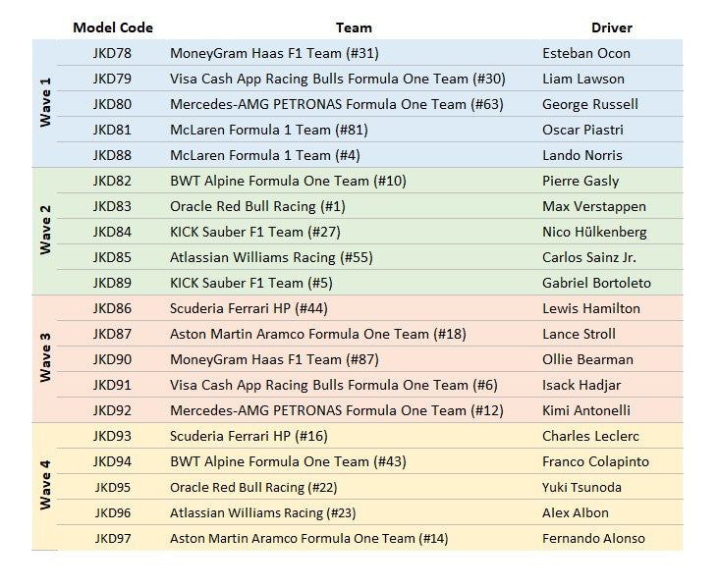
Task: Click model code JKD78 cell
Action: [112, 53]
